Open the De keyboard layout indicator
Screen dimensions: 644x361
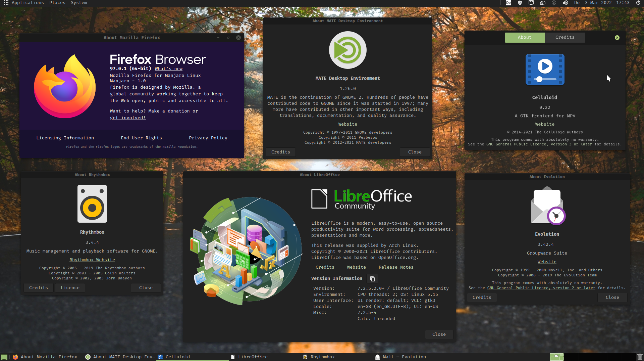pos(508,3)
